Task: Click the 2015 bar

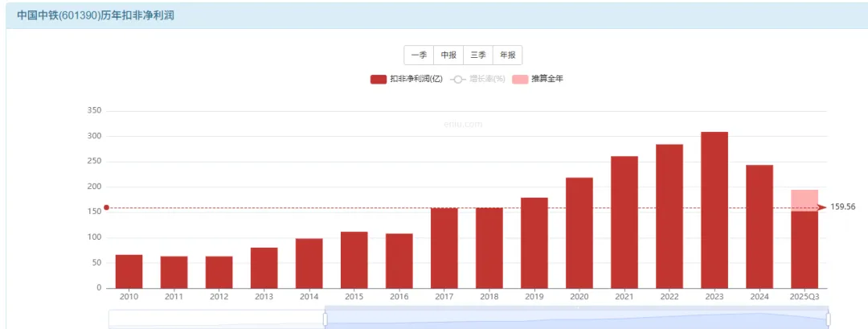Action: (354, 260)
